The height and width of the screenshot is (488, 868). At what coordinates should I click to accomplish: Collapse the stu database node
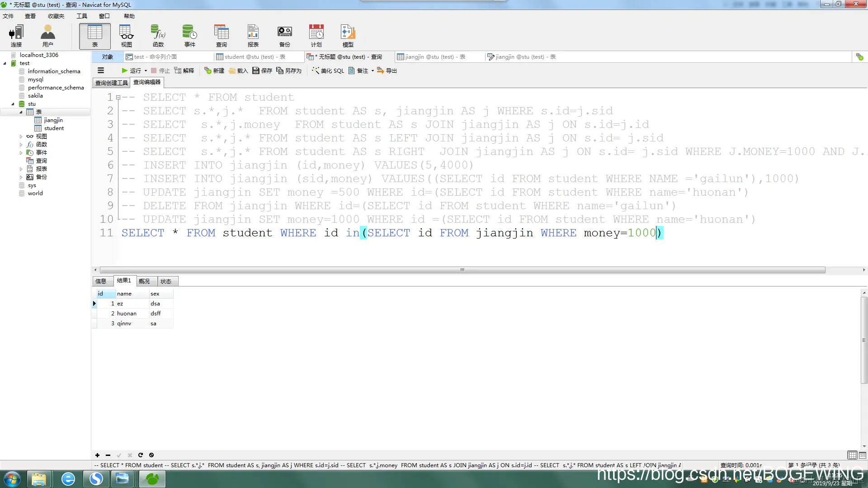tap(13, 104)
